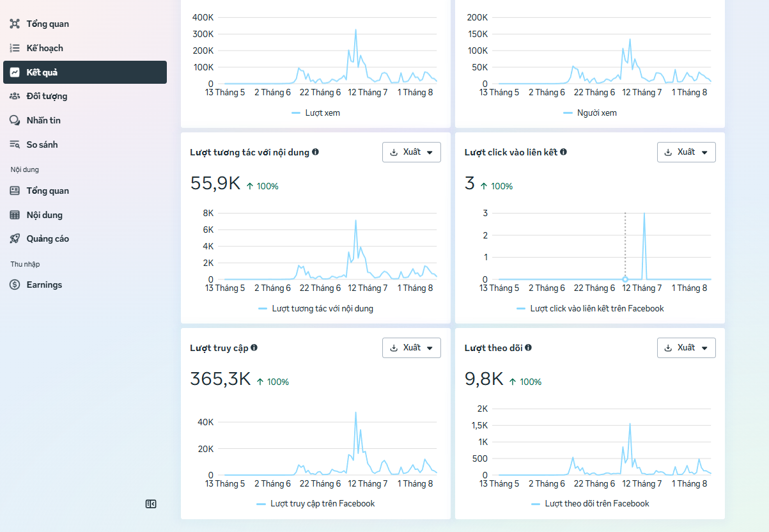
Task: Click the 365,3K visits total value
Action: pos(221,380)
